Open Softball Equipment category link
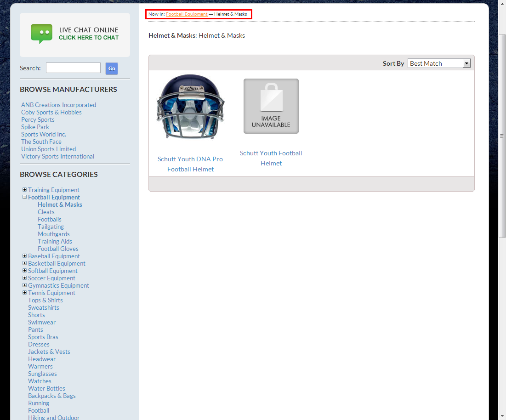Screen dimensions: 506x420 (52, 271)
